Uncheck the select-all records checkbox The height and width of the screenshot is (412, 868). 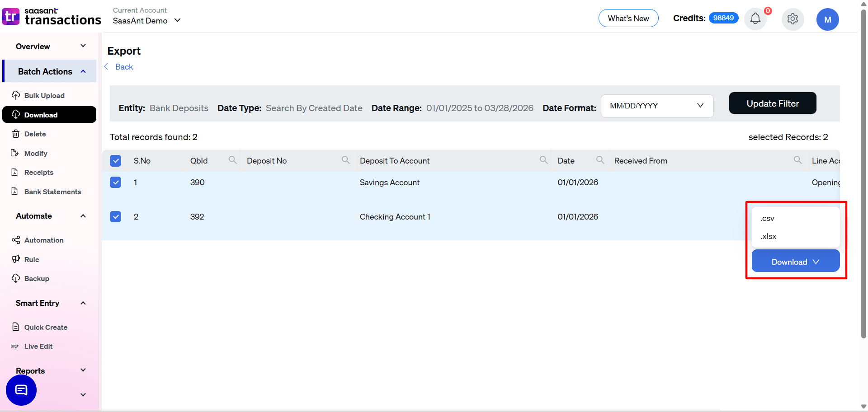click(x=116, y=160)
